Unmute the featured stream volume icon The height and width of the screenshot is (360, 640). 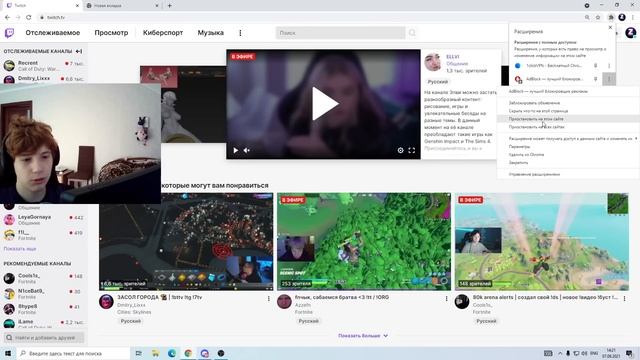tap(247, 150)
